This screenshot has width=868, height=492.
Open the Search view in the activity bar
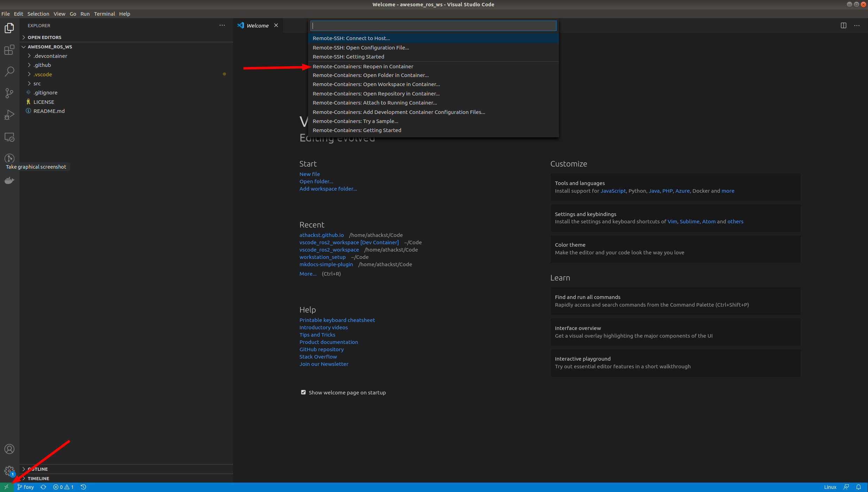coord(9,71)
